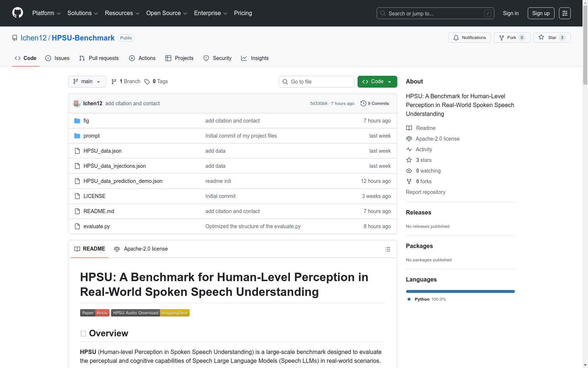Open the HPSU-Benchmark repository link
The image size is (588, 368).
[x=83, y=38]
